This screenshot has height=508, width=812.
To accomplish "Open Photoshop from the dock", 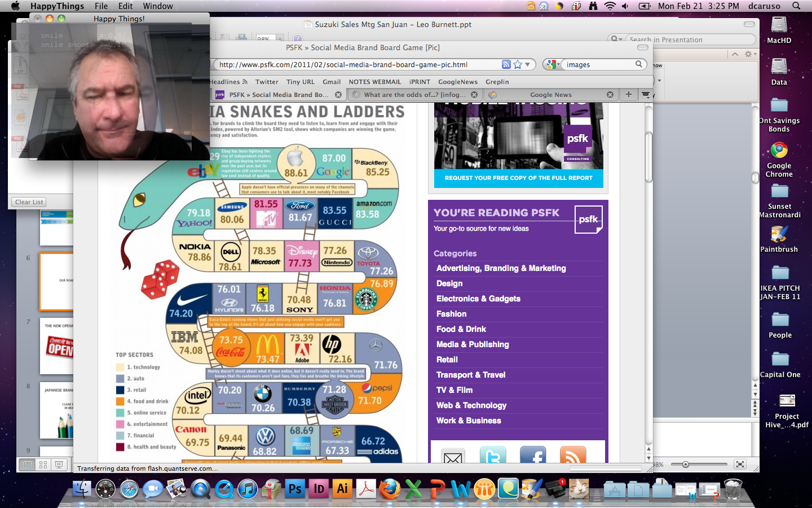I will [295, 489].
